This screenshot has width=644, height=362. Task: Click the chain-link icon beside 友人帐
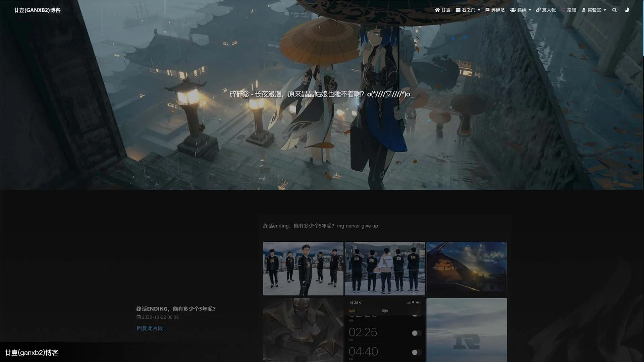coord(538,10)
